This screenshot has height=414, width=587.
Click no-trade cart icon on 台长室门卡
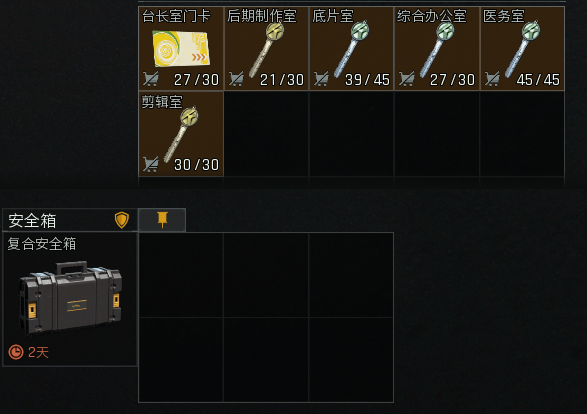(150, 79)
